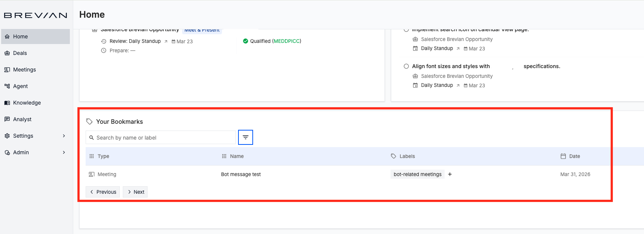
Task: Click the Previous pagination button
Action: [103, 192]
